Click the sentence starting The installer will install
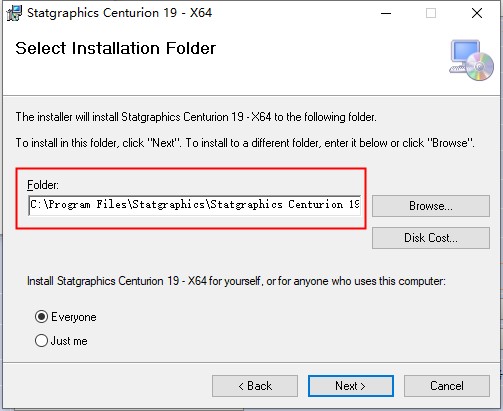 196,117
